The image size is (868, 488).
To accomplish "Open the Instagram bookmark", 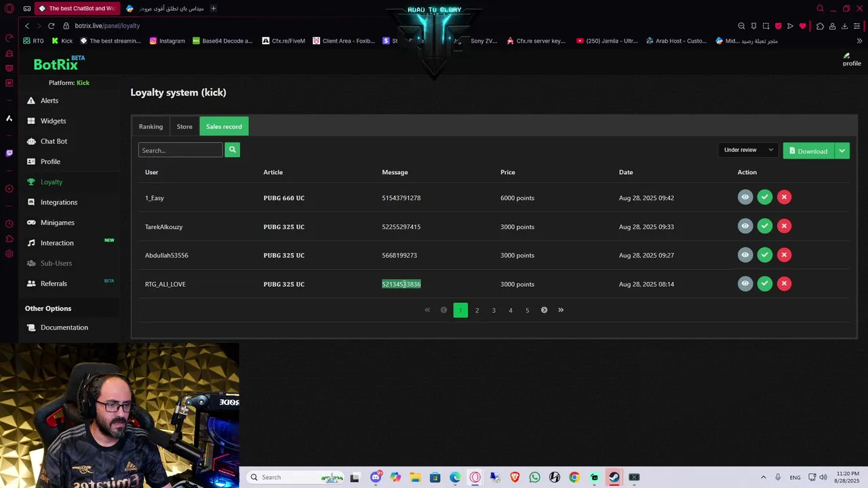I will pyautogui.click(x=167, y=41).
